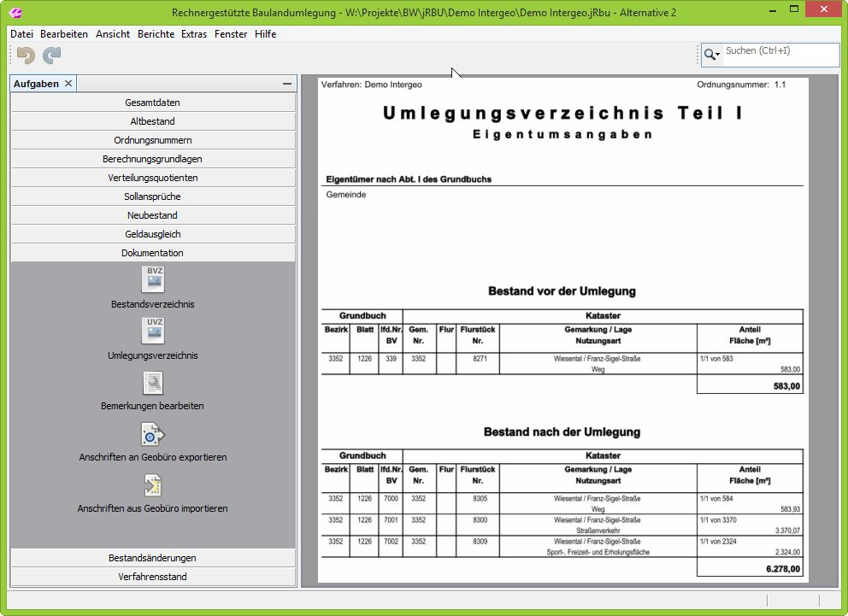Select the Bemerkungen bearbeiten icon
This screenshot has width=848, height=616.
coord(151,384)
